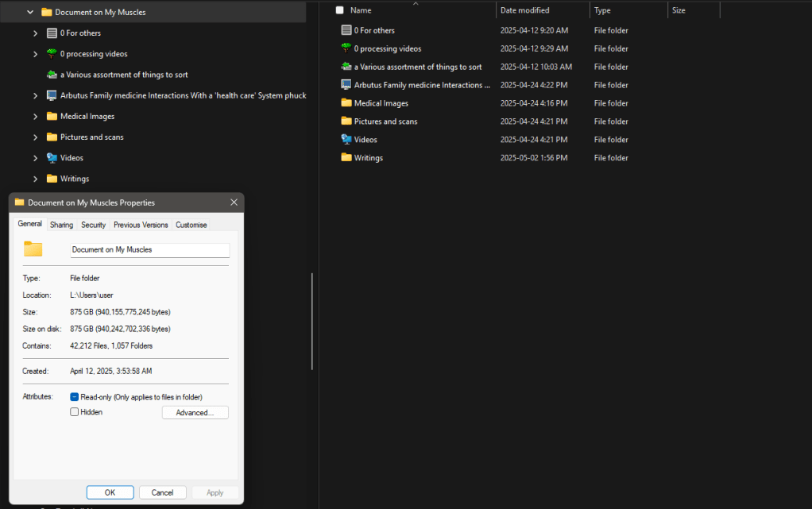Click the car icon beside 'a Various assortment' in tree
The width and height of the screenshot is (812, 509).
(52, 75)
